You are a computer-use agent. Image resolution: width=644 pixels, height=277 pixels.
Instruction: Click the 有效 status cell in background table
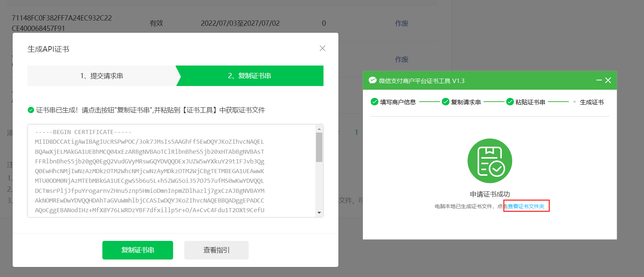(156, 23)
